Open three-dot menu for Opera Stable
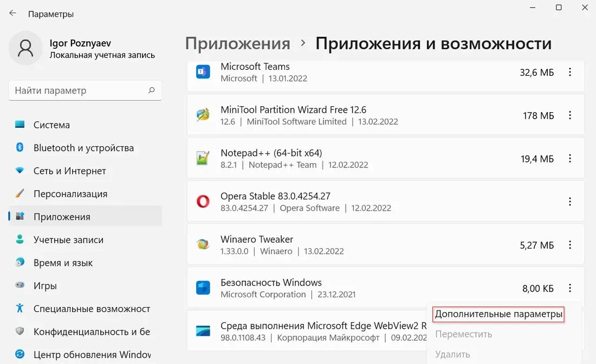Viewport: 596px width, 364px height. tap(570, 201)
